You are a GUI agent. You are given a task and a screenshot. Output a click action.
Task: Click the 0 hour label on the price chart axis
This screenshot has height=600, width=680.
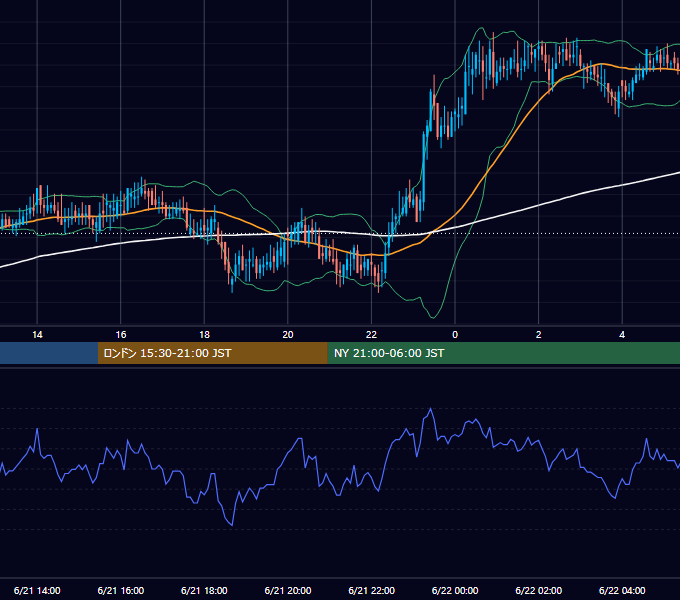point(455,335)
